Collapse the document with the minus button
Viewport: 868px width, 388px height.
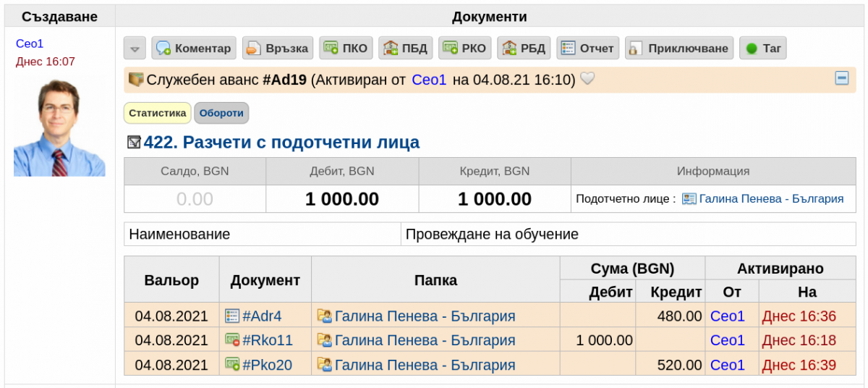click(x=842, y=78)
